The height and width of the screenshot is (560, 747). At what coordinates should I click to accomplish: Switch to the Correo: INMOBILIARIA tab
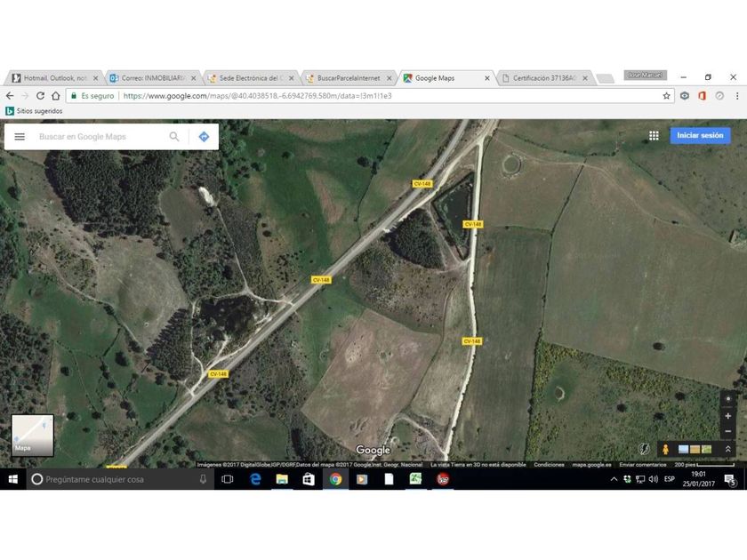point(152,78)
